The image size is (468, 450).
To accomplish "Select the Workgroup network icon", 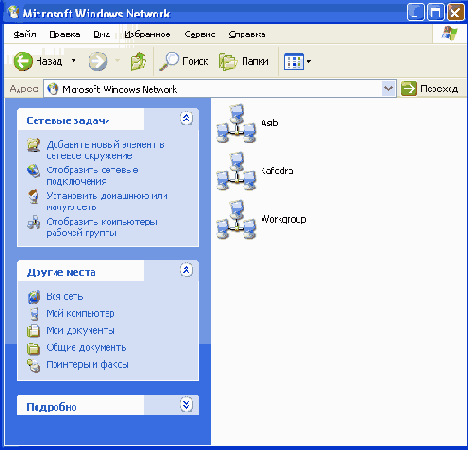I will tap(236, 220).
